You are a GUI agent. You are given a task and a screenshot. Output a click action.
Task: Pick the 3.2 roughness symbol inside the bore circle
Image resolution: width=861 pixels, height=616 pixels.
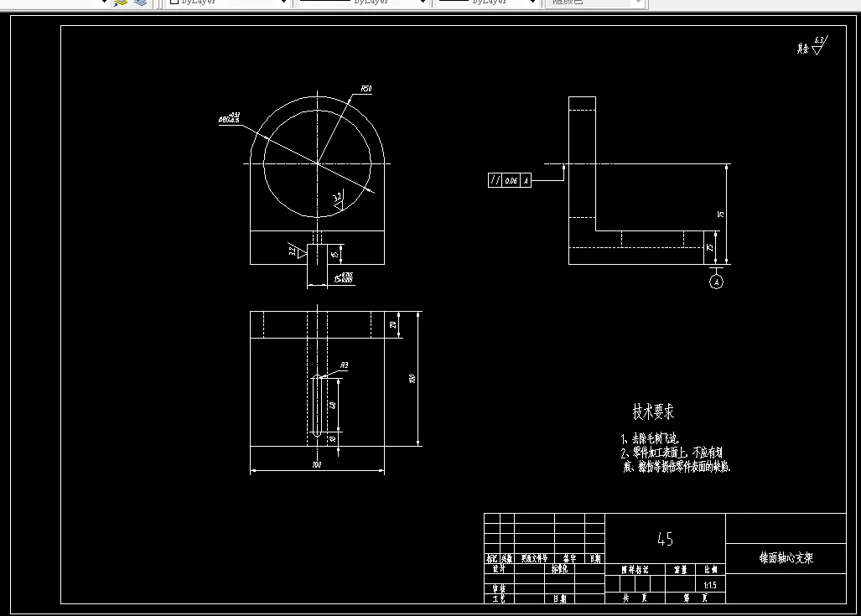click(x=338, y=201)
